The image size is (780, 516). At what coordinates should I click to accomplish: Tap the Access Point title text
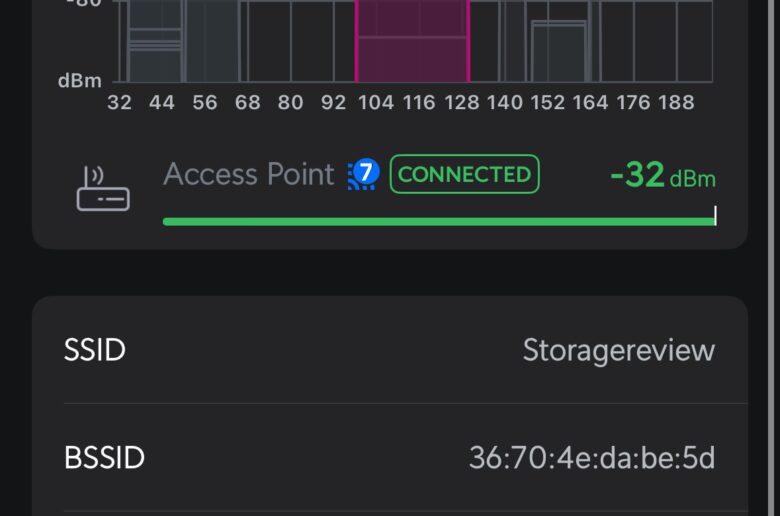249,174
